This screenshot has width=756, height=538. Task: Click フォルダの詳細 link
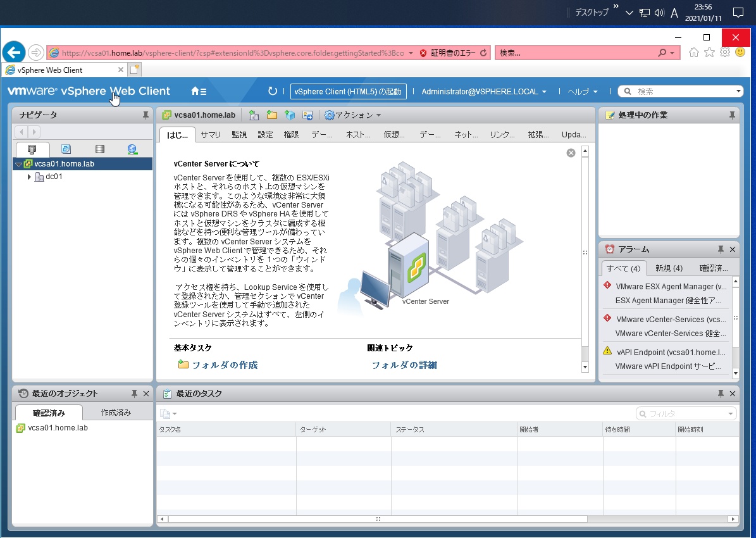[404, 365]
